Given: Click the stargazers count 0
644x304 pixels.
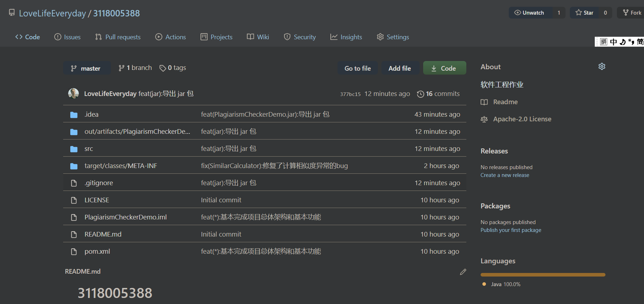Looking at the screenshot, I should (x=605, y=13).
